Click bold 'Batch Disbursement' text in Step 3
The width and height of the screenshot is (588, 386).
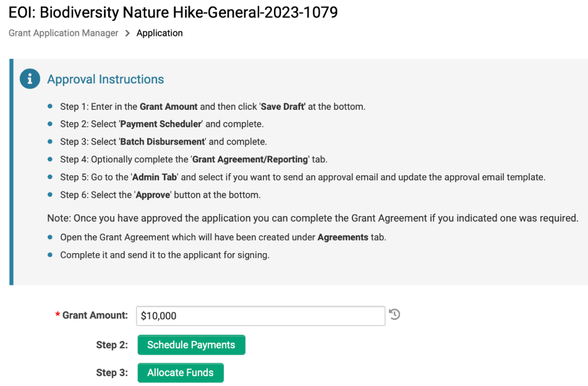163,141
